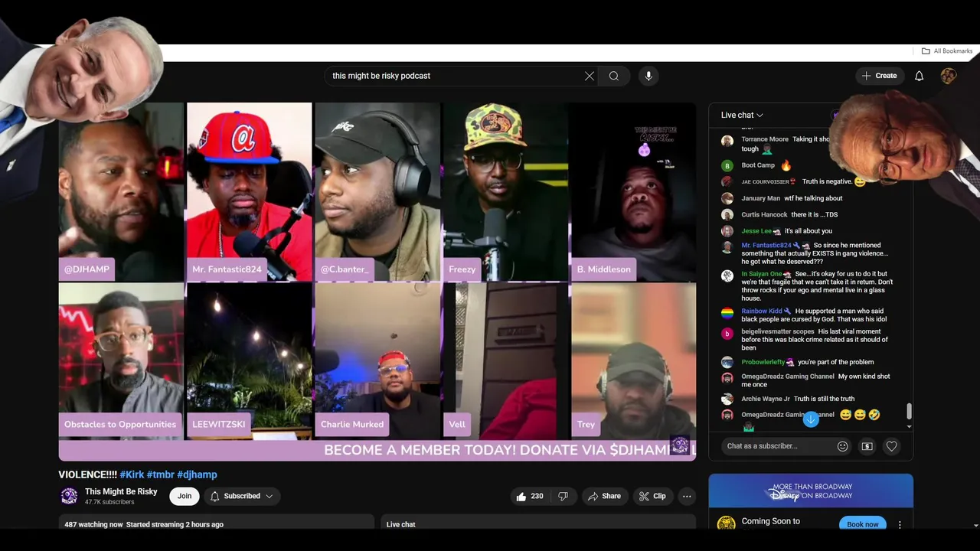
Task: Click the live chat scrollbar thumb
Action: 910,412
